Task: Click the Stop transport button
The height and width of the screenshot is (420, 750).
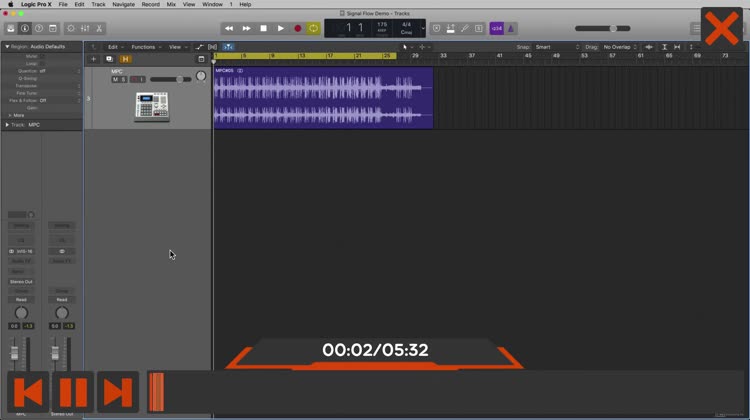Action: tap(264, 28)
